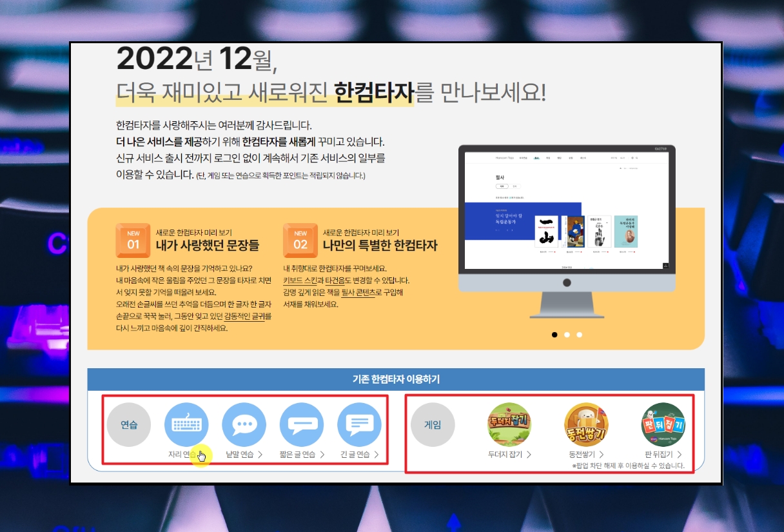Select the second carousel dot
The width and height of the screenshot is (784, 532).
pos(567,335)
